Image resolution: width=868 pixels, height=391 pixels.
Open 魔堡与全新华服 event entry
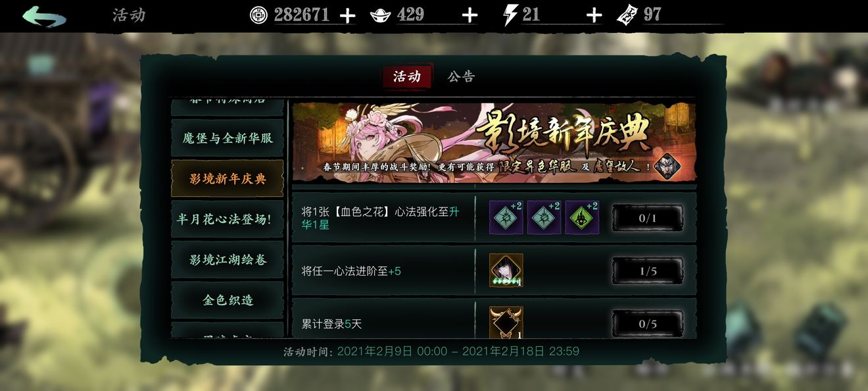pos(228,138)
